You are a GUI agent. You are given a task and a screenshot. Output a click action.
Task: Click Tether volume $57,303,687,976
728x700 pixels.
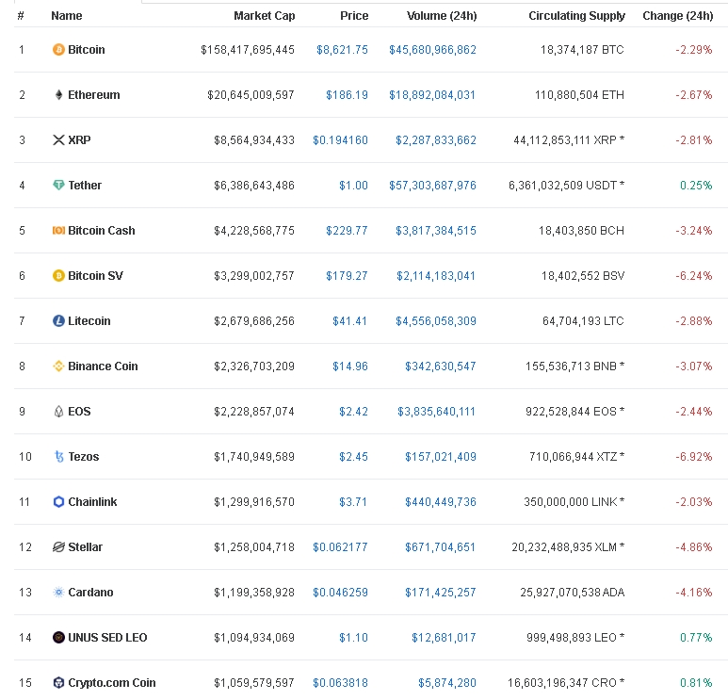pyautogui.click(x=432, y=185)
